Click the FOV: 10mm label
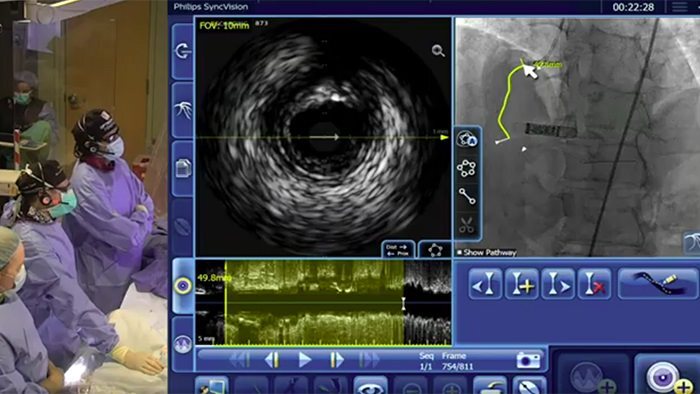Image resolution: width=700 pixels, height=394 pixels. [224, 25]
